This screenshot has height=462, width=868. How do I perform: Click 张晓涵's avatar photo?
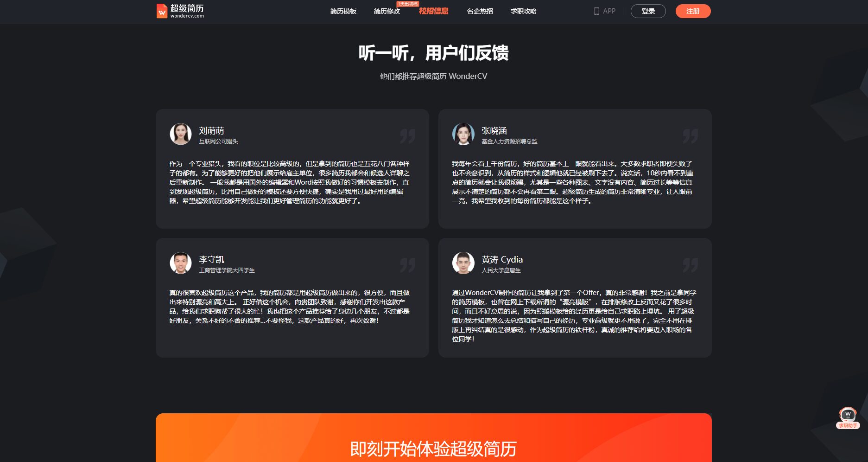click(463, 134)
